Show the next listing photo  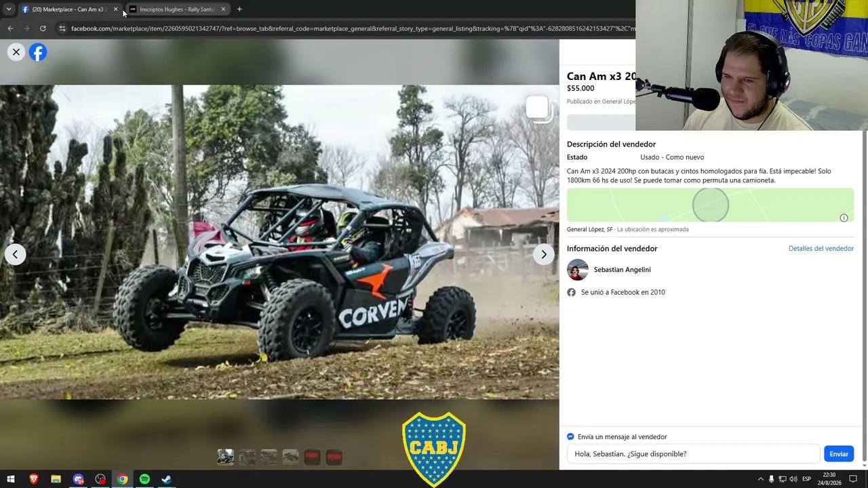point(543,254)
